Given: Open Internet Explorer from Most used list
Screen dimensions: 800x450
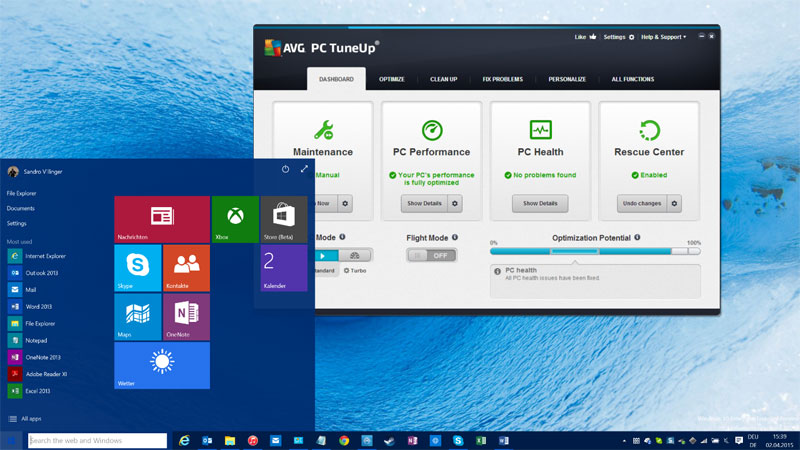Looking at the screenshot, I should (x=37, y=256).
